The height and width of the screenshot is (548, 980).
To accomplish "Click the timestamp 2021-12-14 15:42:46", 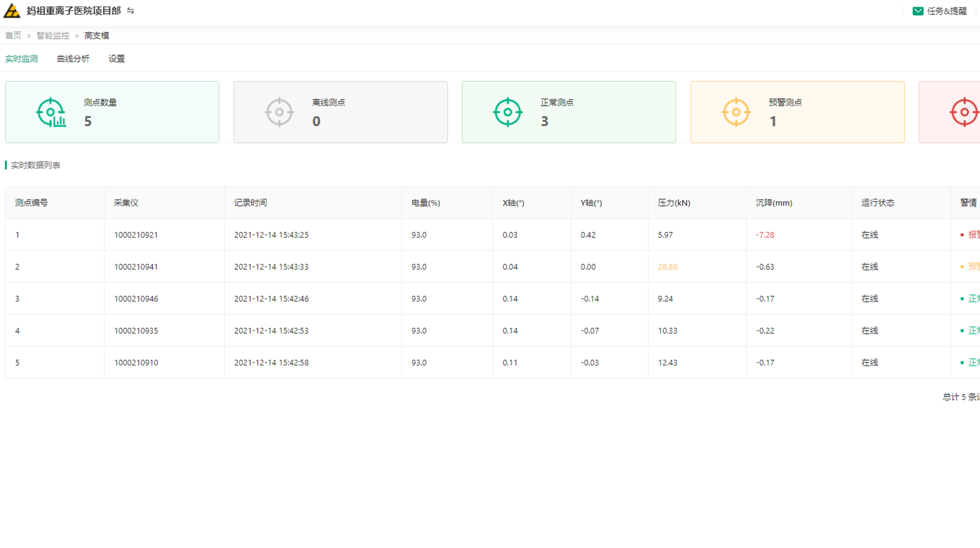I will point(271,299).
